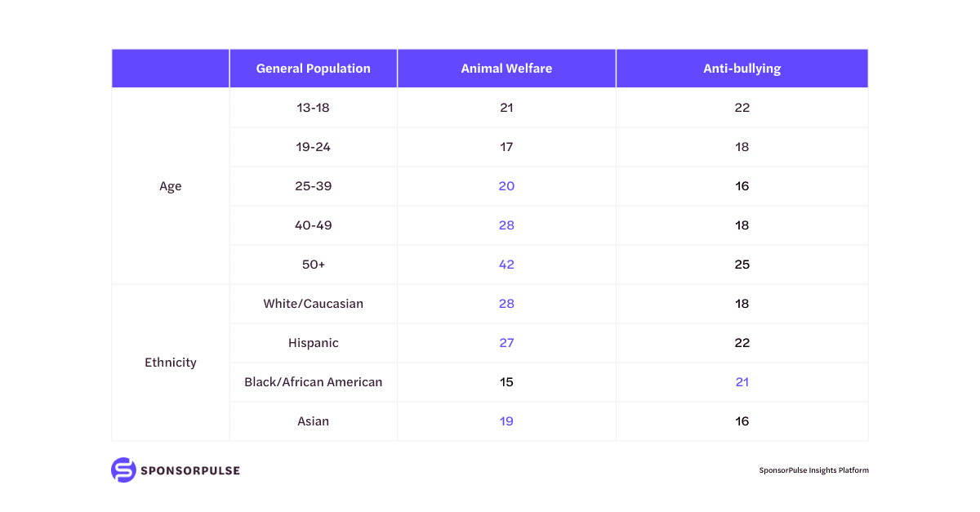Viewport: 980px width, 512px height.
Task: Click the Age category row label
Action: coord(171,186)
